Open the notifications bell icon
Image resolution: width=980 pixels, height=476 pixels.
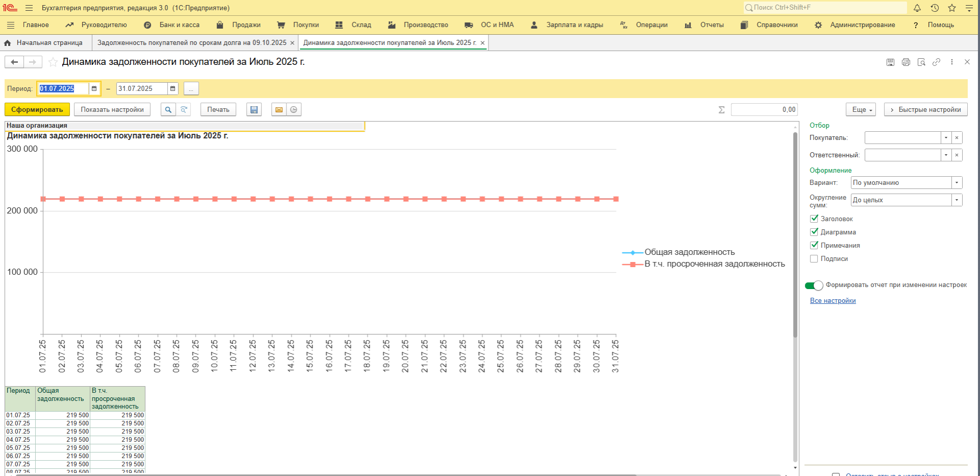point(917,8)
